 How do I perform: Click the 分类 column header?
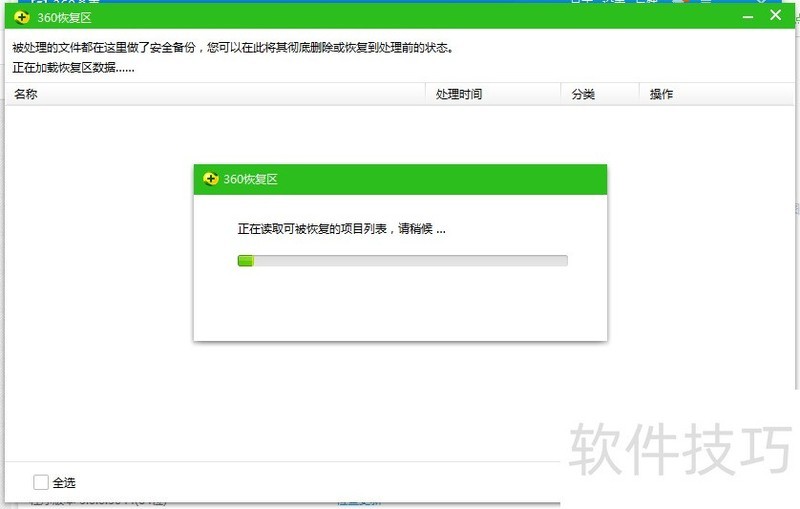599,94
